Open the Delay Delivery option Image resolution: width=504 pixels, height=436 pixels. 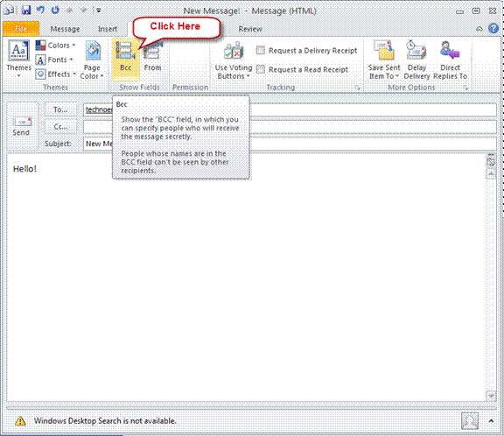tap(416, 60)
